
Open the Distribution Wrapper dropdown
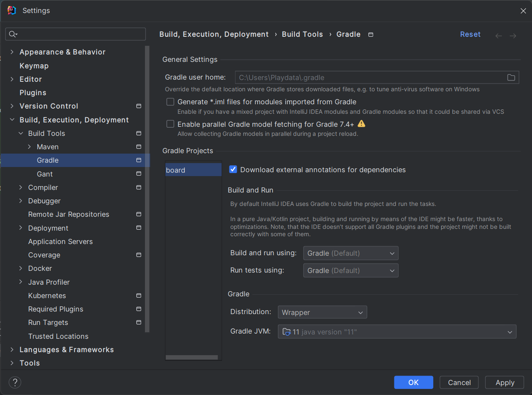pyautogui.click(x=322, y=312)
